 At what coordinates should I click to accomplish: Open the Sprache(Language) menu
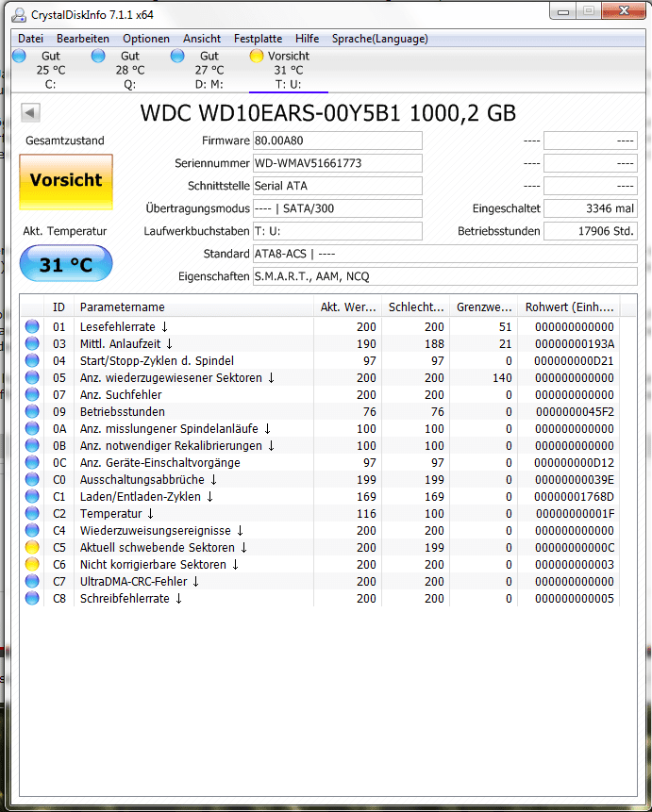point(380,39)
